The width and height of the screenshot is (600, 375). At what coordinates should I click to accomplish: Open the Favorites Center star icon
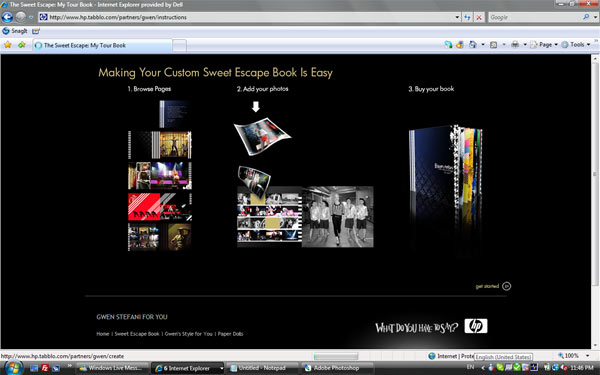pyautogui.click(x=7, y=45)
